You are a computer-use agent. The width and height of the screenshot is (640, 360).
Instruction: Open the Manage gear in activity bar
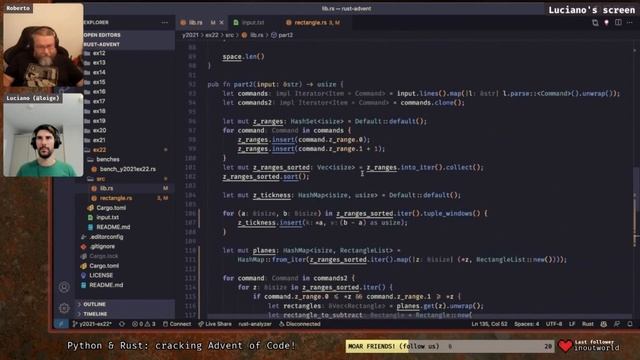coord(64,308)
